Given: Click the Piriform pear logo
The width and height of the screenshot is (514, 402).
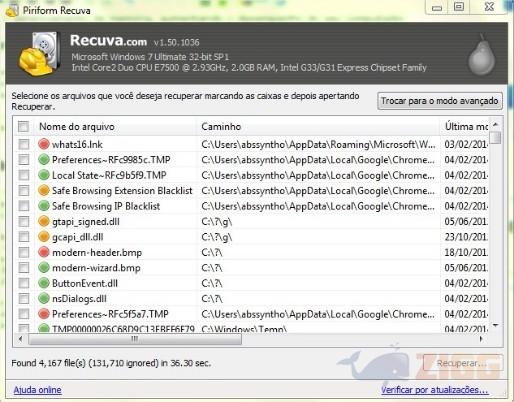Looking at the screenshot, I should click(481, 55).
